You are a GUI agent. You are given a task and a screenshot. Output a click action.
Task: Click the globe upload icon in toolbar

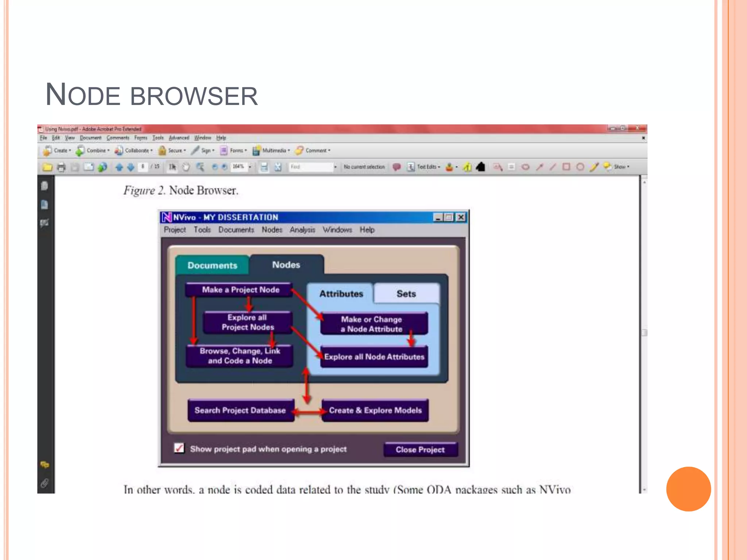(x=102, y=167)
